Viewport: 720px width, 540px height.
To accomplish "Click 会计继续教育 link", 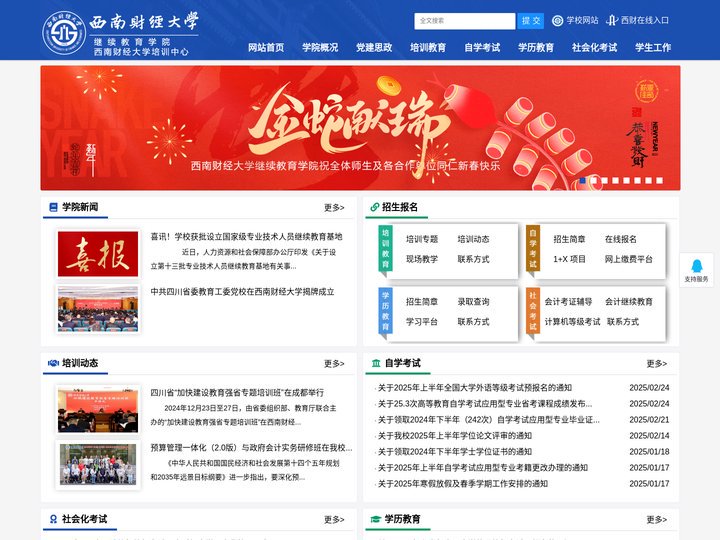I will [x=629, y=302].
